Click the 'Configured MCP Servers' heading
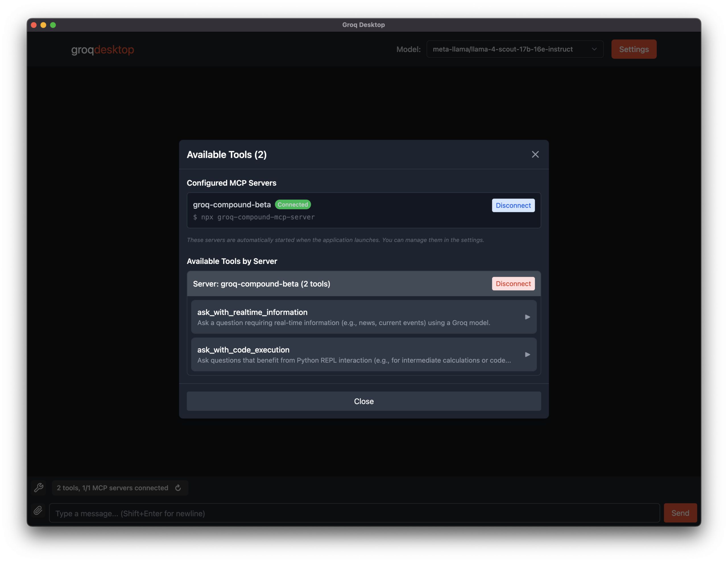This screenshot has width=728, height=562. click(231, 183)
